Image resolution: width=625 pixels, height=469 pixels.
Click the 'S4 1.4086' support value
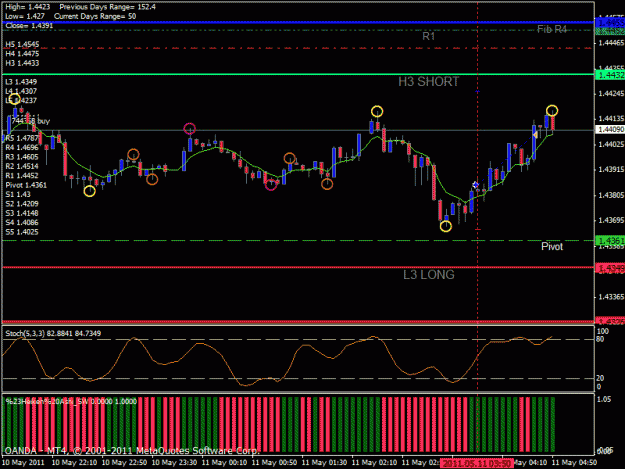click(x=22, y=222)
